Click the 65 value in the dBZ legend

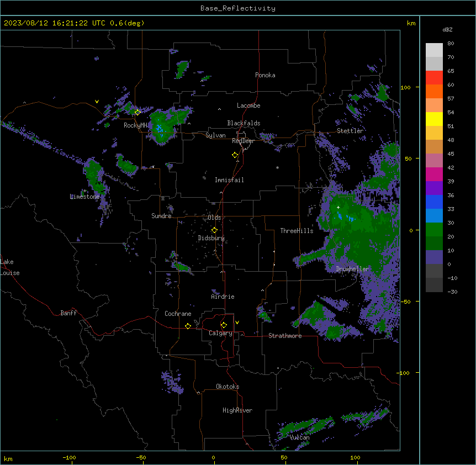click(x=451, y=71)
